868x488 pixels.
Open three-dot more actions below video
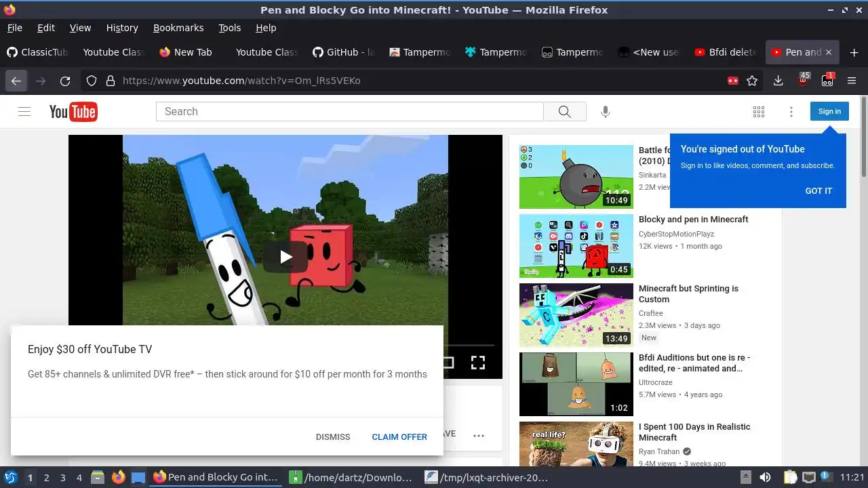point(479,436)
